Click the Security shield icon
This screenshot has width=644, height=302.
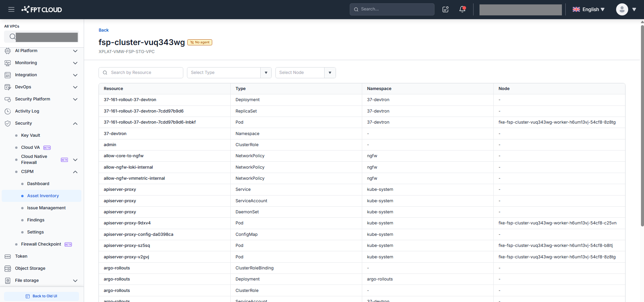[x=8, y=123]
